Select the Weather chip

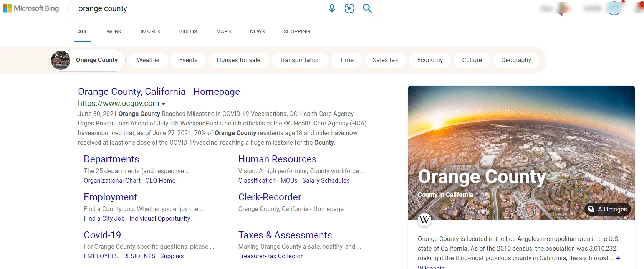click(148, 60)
